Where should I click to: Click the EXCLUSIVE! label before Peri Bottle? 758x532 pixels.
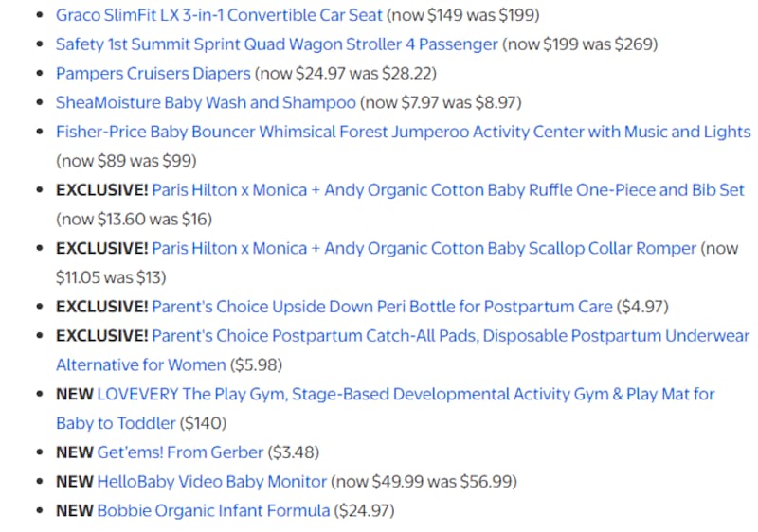click(101, 307)
